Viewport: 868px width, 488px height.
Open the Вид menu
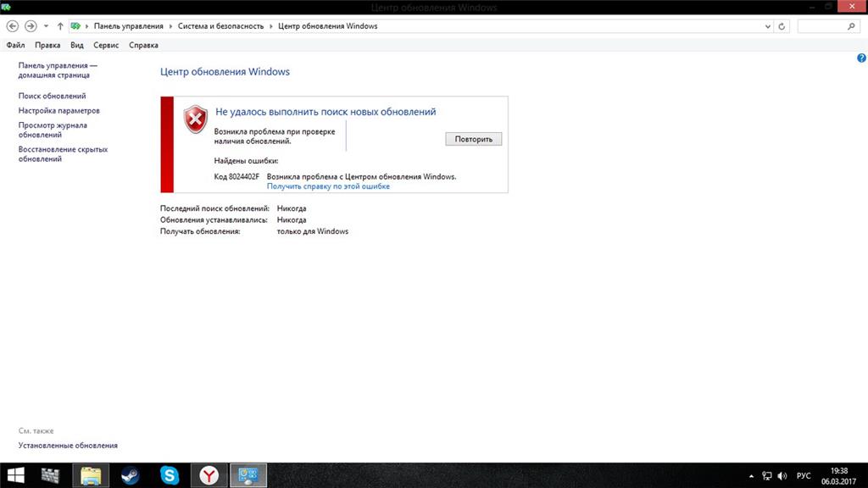tap(77, 46)
